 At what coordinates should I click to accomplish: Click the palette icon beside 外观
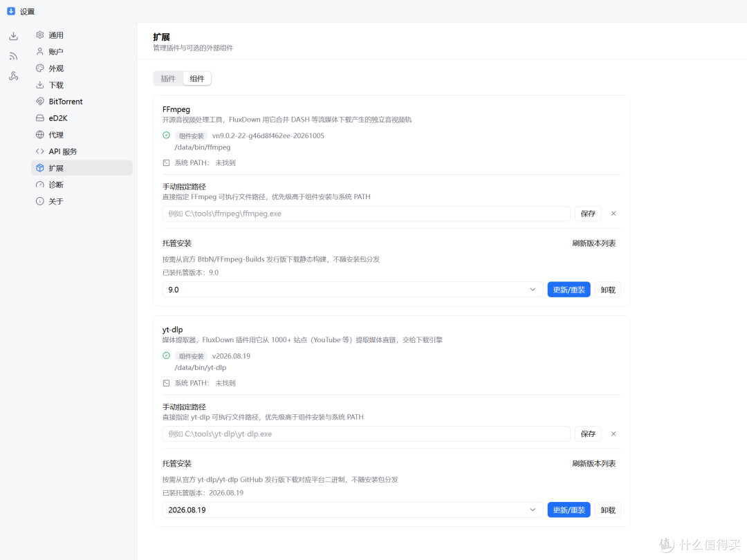(x=40, y=68)
